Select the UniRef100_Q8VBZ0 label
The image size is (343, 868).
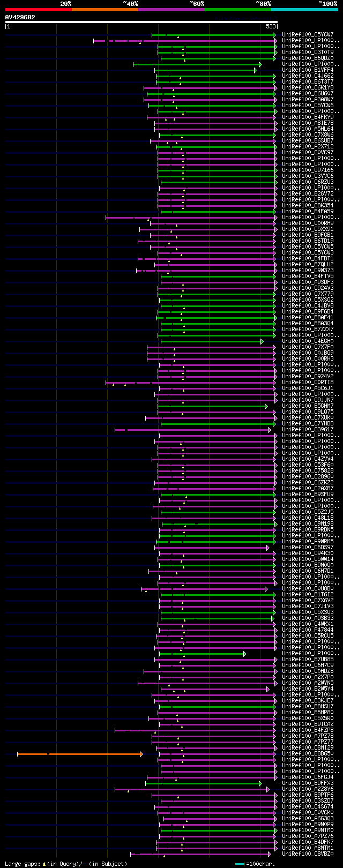pos(308,854)
